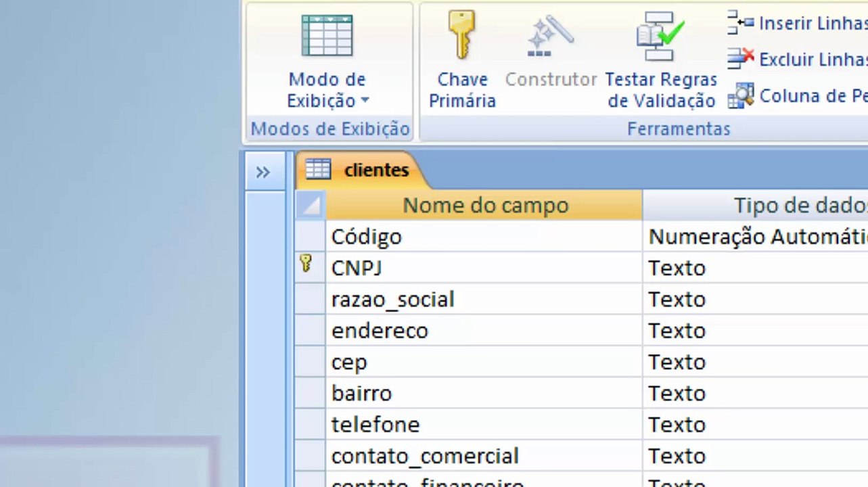868x487 pixels.
Task: Set primary key with Chave Primária
Action: 463,60
